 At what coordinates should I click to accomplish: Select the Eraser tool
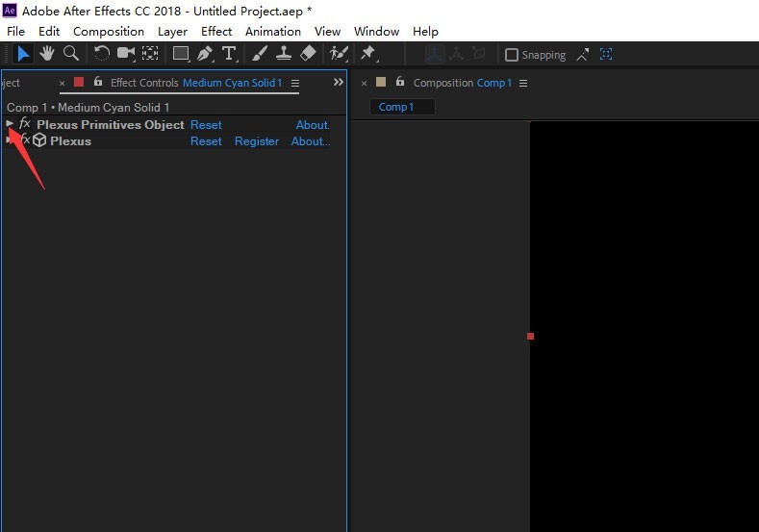click(x=308, y=54)
